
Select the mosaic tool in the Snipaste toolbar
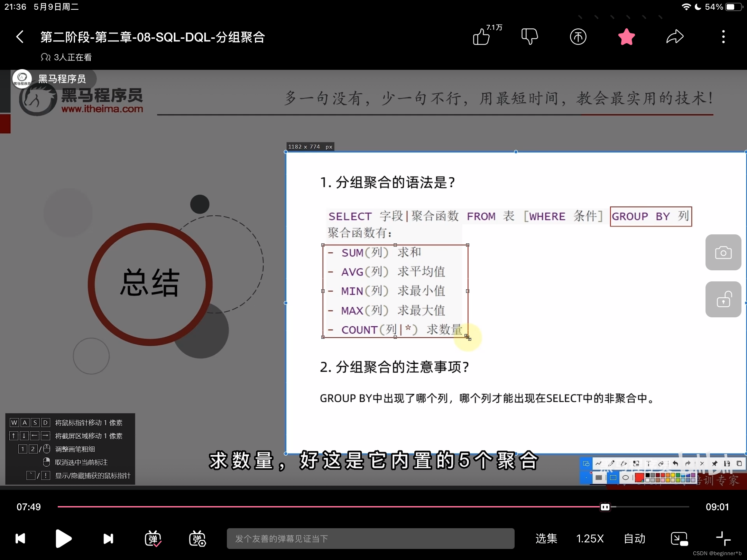tap(636, 464)
